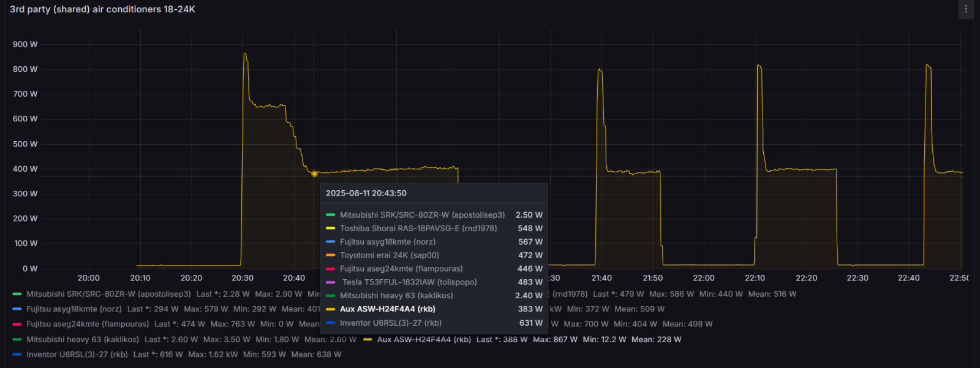Viewport: 980px width, 368px height.
Task: Click tooltip row 'Tesla T53FFUL-1832IAW (tolispopo)'
Action: (x=434, y=282)
